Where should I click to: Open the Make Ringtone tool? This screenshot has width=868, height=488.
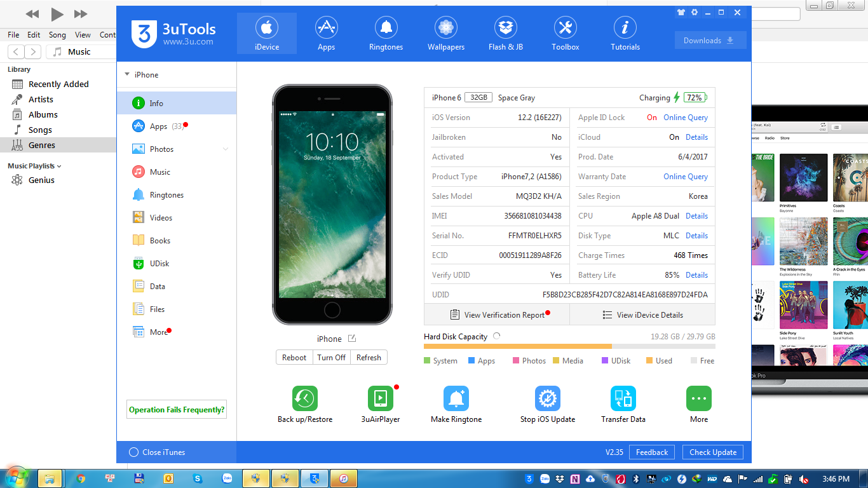[456, 398]
